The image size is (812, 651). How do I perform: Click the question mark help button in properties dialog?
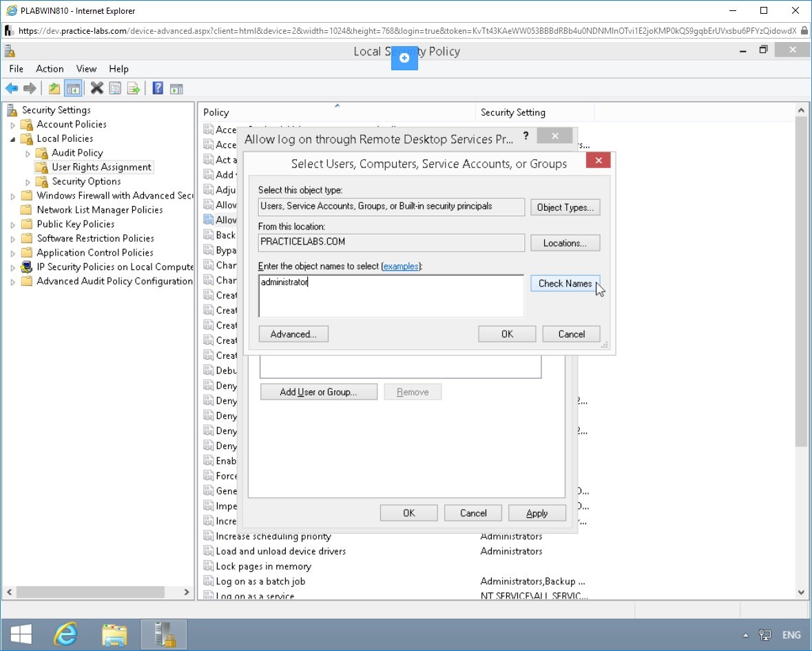[525, 136]
